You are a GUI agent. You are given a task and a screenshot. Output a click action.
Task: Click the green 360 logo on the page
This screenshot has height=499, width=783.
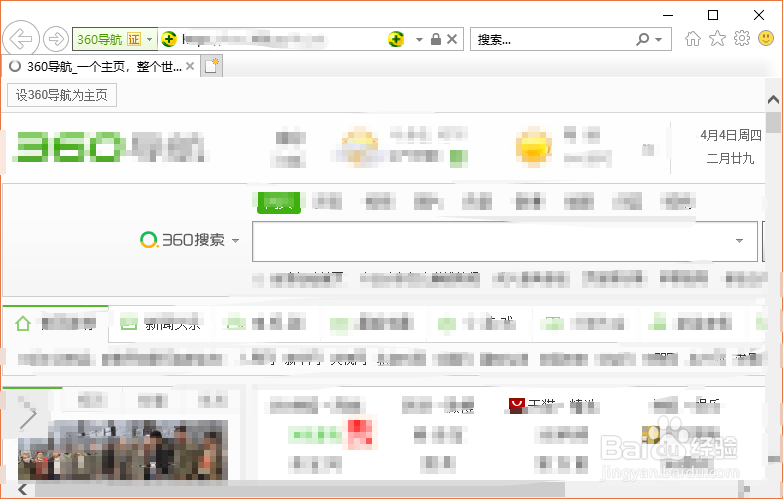(68, 147)
